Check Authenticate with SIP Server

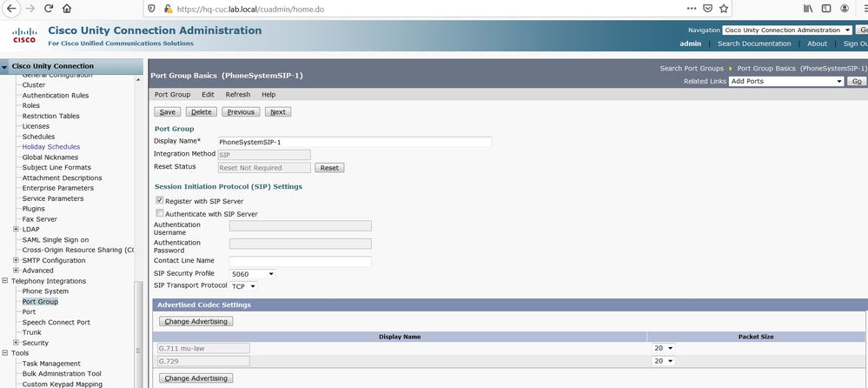point(159,213)
